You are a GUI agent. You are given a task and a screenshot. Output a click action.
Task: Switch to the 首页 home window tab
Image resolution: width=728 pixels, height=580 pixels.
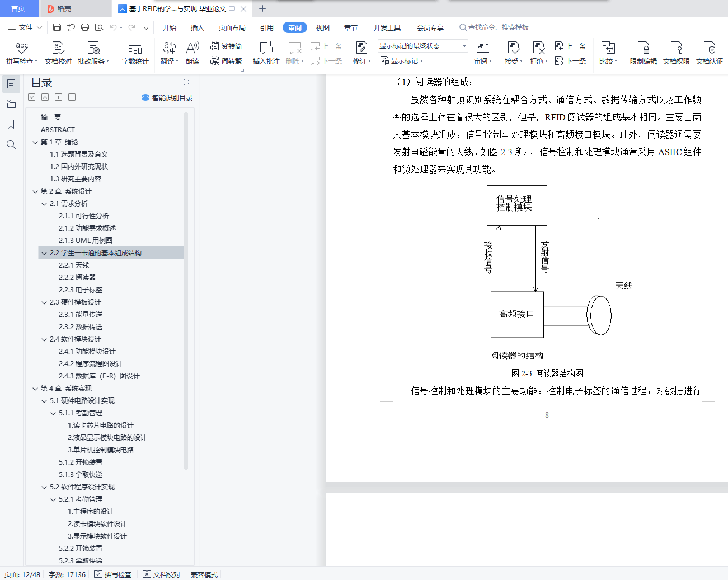click(x=18, y=8)
